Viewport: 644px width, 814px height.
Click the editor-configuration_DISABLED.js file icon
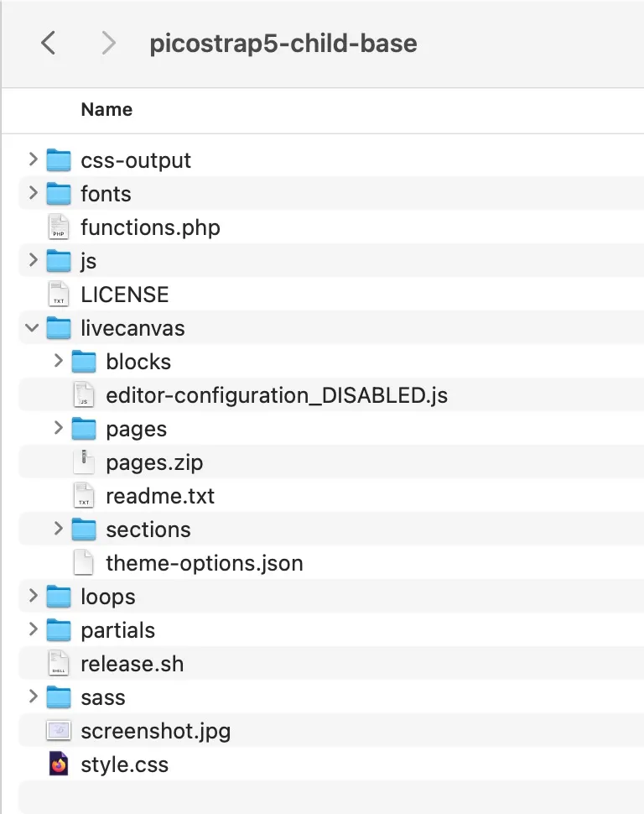(x=83, y=395)
